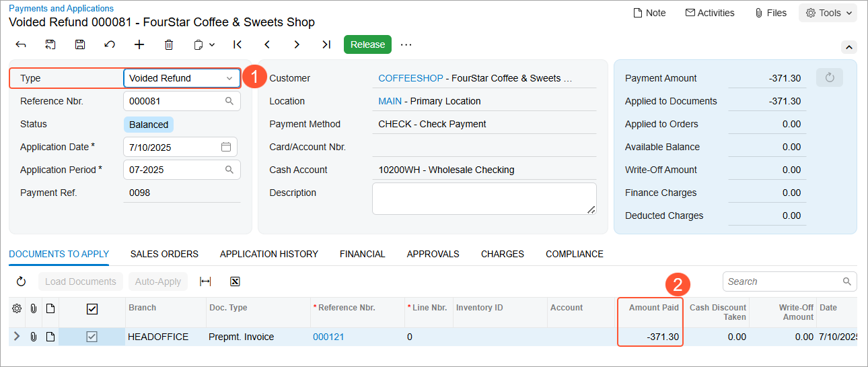Open the COFFEESHOP customer link

[x=410, y=78]
